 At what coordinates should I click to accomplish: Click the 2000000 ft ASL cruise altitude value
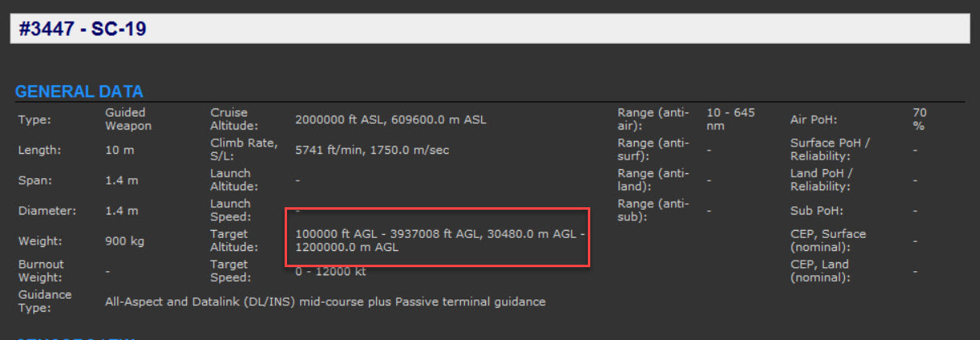click(391, 120)
